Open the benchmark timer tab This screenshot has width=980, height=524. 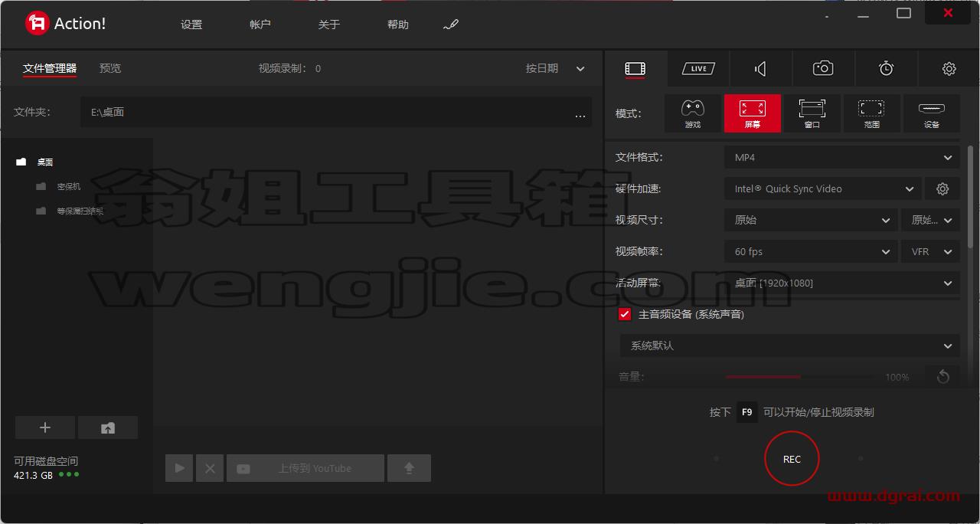coord(886,69)
